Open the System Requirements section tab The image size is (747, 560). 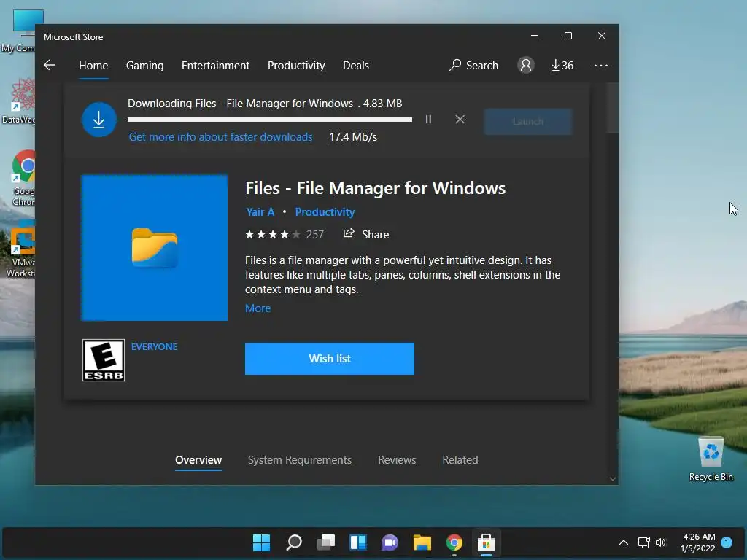pos(300,460)
